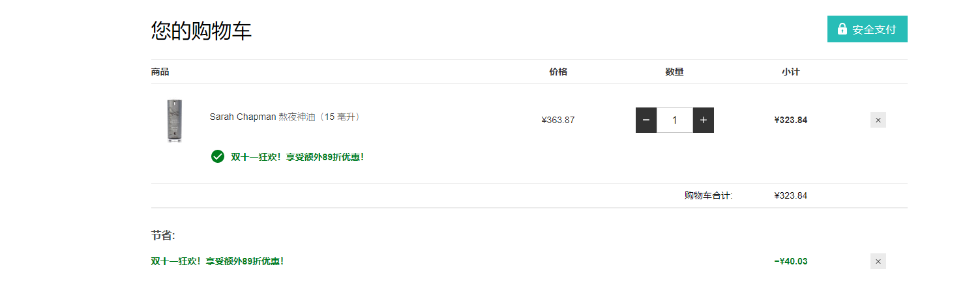Decrease quantity with the minus button

tap(646, 120)
